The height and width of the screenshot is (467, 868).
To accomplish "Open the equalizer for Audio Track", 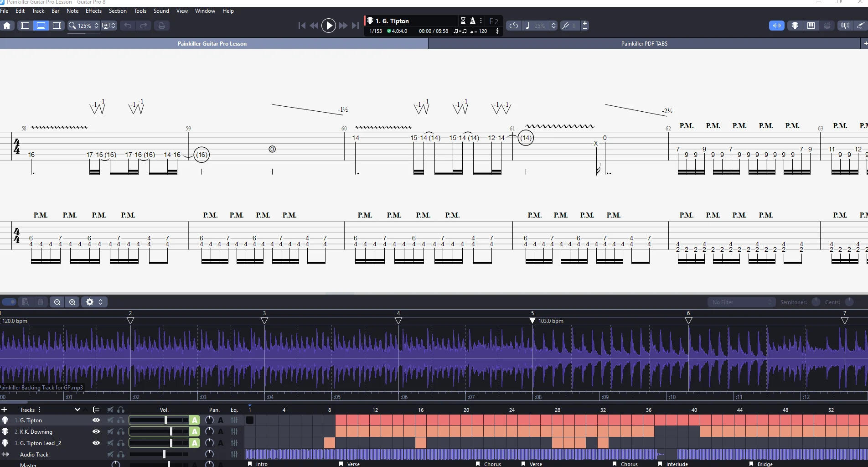I will click(234, 454).
